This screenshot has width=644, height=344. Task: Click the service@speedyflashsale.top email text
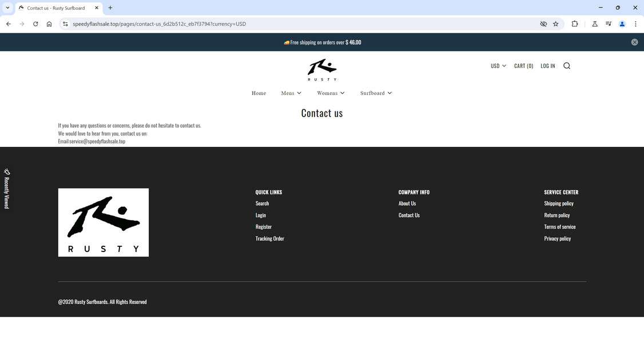pyautogui.click(x=97, y=141)
